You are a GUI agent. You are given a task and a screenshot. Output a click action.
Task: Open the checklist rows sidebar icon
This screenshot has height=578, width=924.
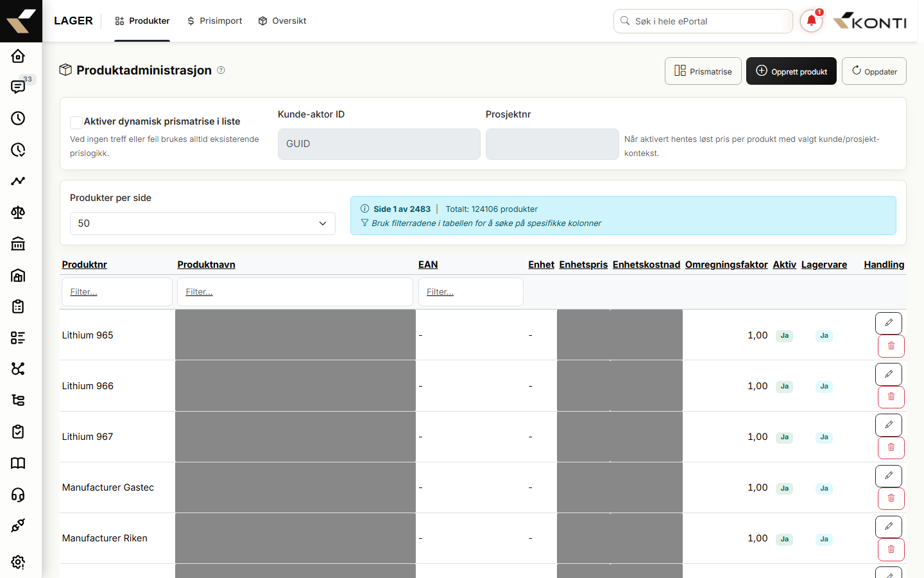tap(18, 338)
